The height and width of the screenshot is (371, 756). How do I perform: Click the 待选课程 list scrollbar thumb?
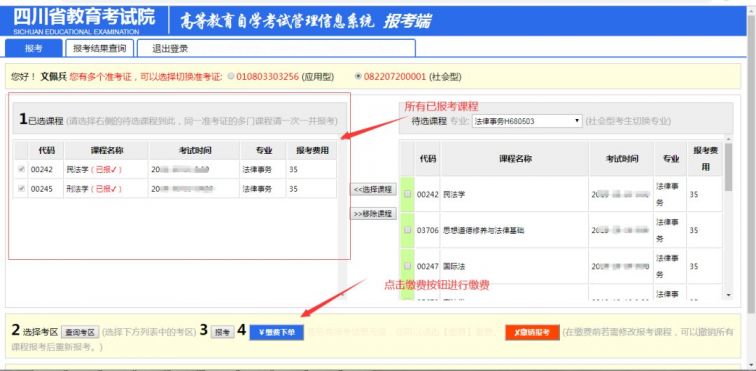[728, 167]
